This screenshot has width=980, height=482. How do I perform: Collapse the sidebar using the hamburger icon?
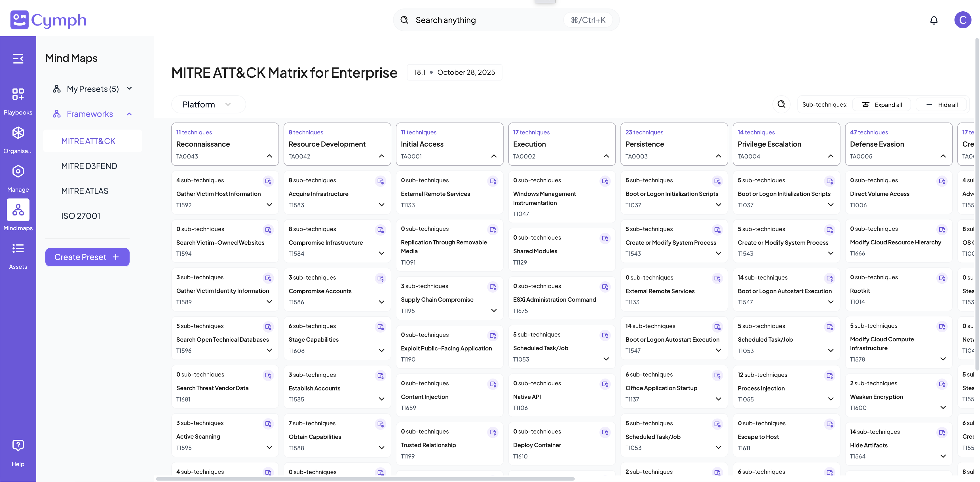pyautogui.click(x=18, y=59)
